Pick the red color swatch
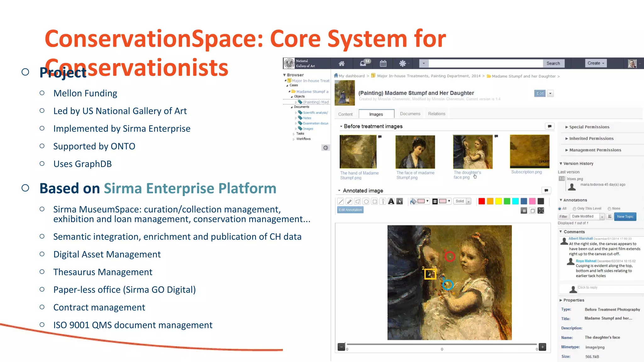This screenshot has height=362, width=644. tap(481, 201)
